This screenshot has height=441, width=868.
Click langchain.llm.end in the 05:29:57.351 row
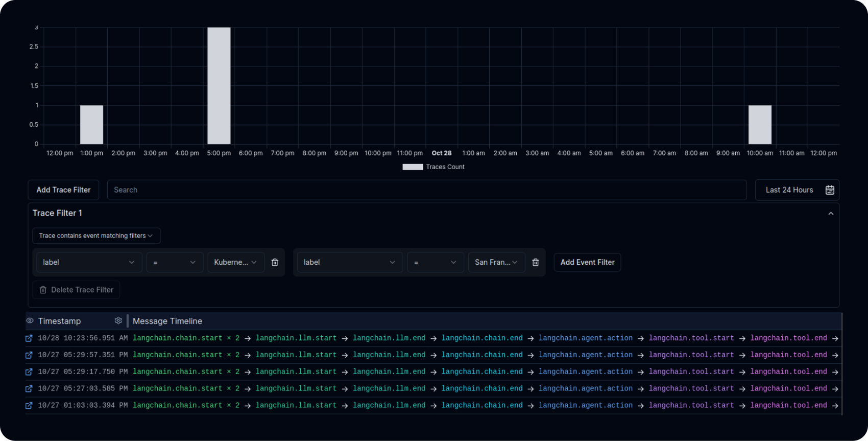click(389, 355)
